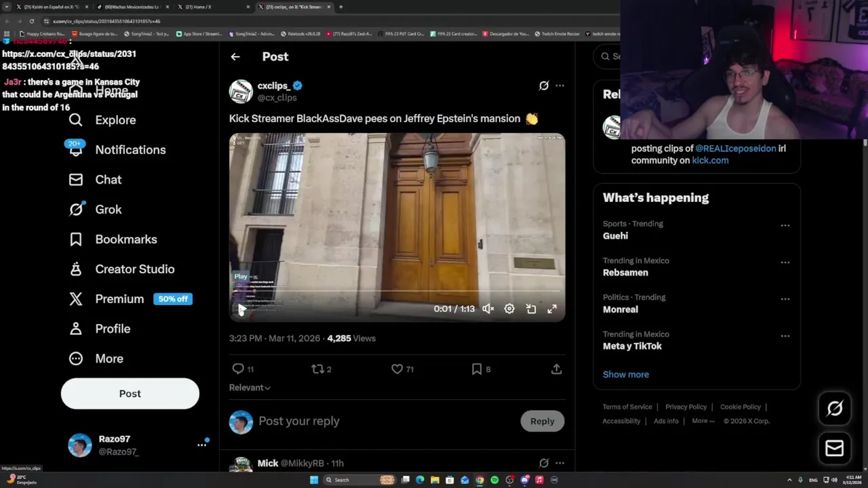Open picture-in-picture icon on the video
868x488 pixels.
(x=531, y=309)
